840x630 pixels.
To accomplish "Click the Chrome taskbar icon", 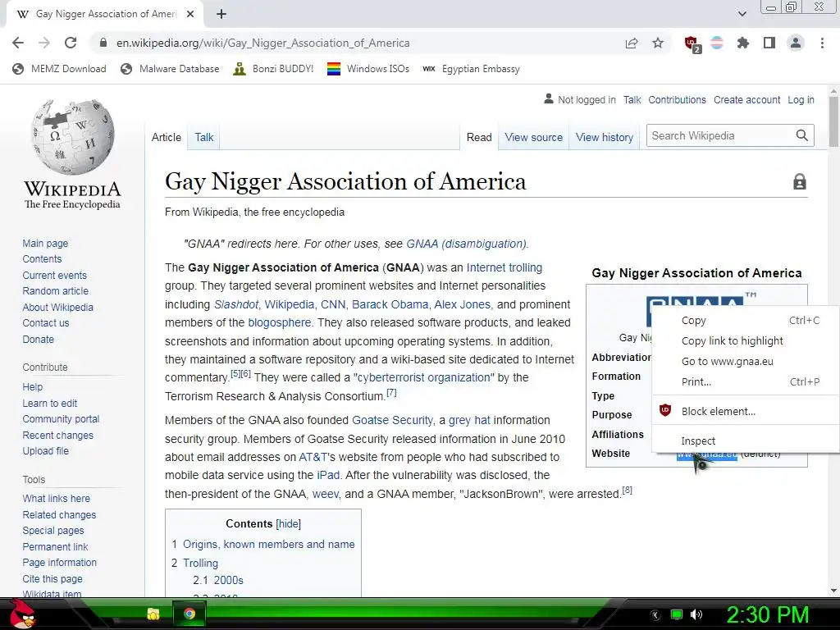I will [189, 614].
